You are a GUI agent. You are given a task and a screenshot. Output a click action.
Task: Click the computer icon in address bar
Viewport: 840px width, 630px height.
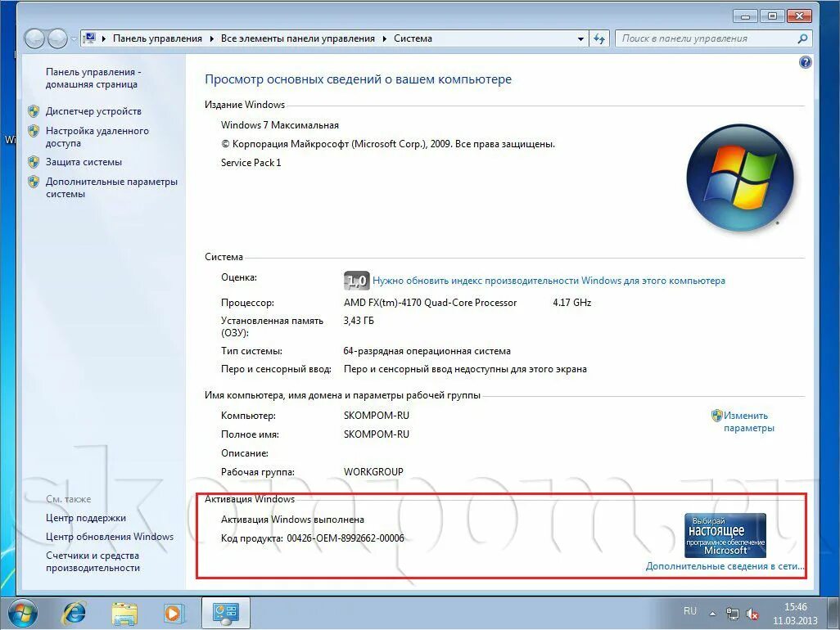pyautogui.click(x=90, y=38)
